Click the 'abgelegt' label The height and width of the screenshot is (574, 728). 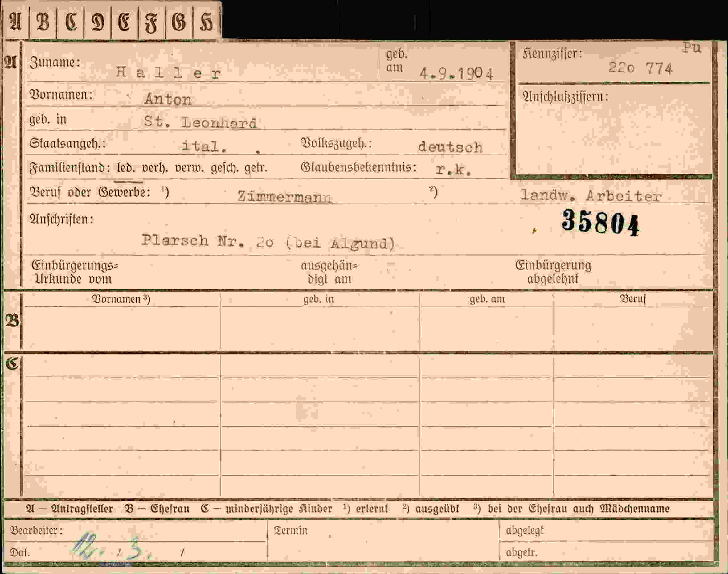tap(524, 531)
